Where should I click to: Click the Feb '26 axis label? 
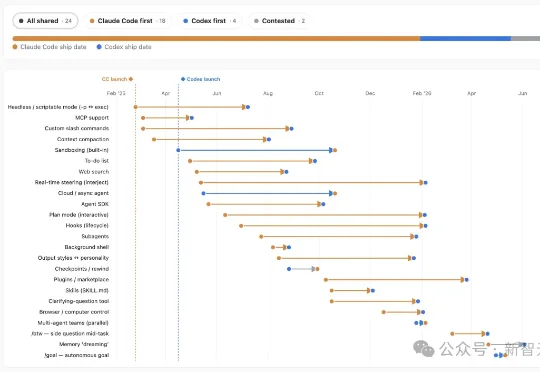pyautogui.click(x=422, y=93)
